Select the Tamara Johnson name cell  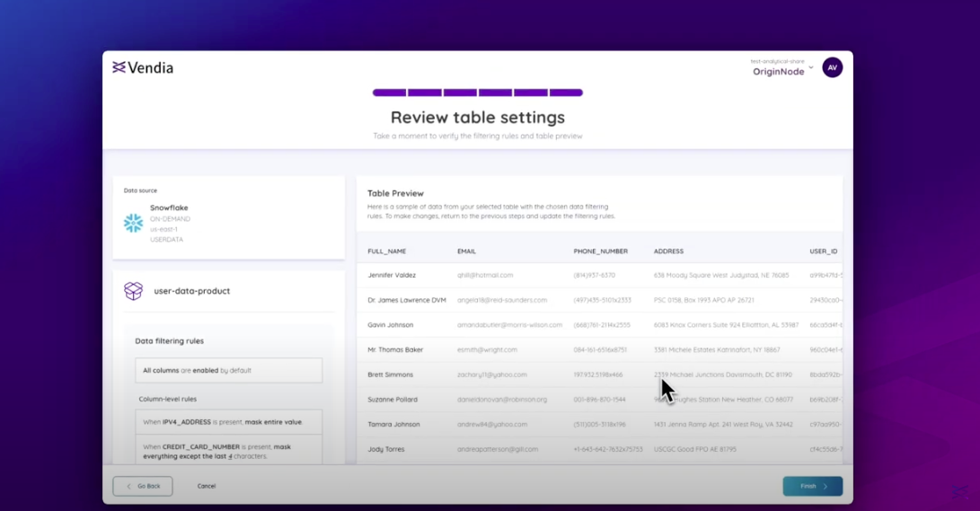tap(393, 424)
